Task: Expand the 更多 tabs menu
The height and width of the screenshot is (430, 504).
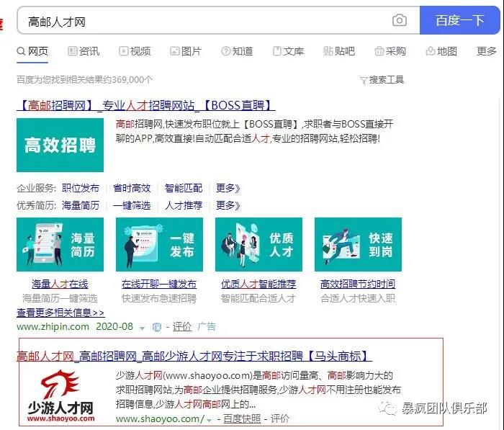Action: (x=487, y=51)
